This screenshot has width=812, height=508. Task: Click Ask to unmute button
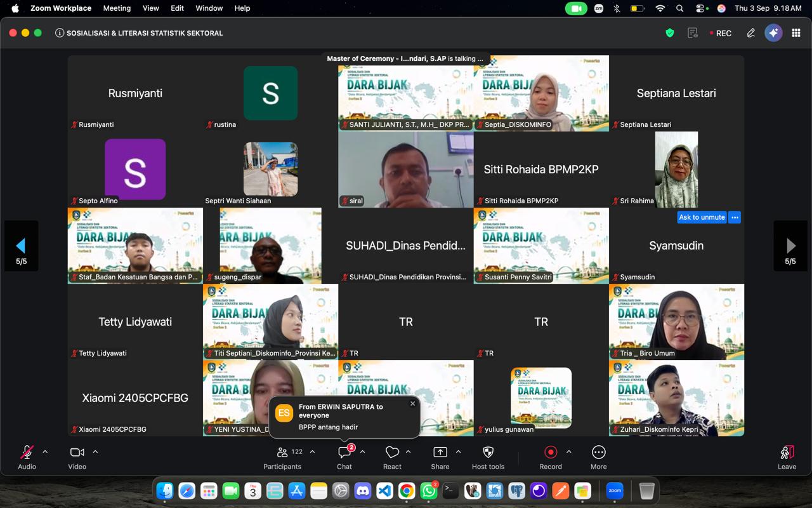coord(702,217)
